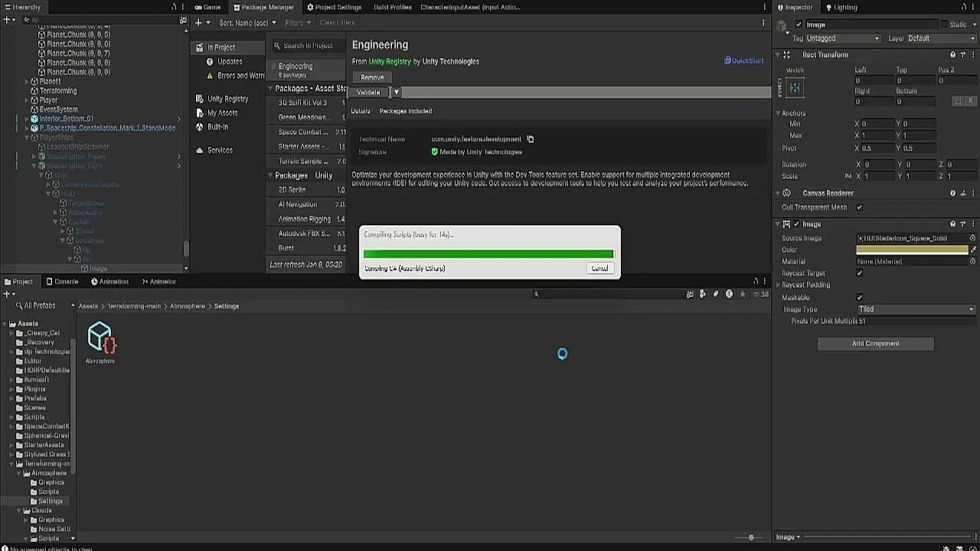Click the Project window create plus icon
Image resolution: width=980 pixels, height=551 pixels.
[x=6, y=294]
